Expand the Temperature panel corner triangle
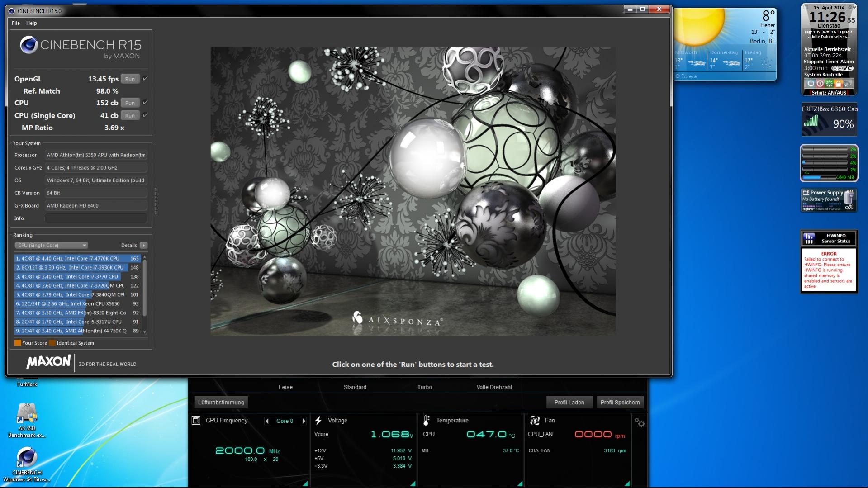868x488 pixels. point(520,484)
